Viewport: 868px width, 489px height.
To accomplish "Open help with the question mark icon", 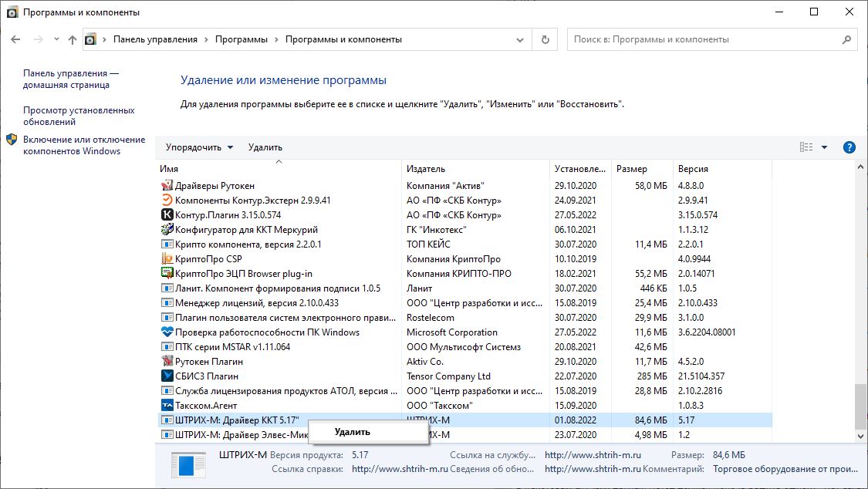I will pos(849,147).
